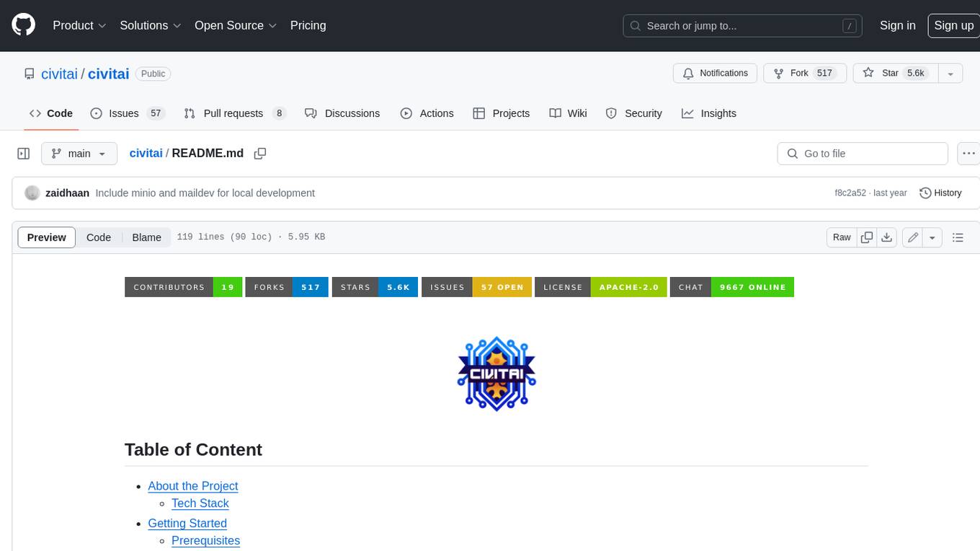This screenshot has width=980, height=551.
Task: Click the Civitai logo image
Action: coord(496,374)
